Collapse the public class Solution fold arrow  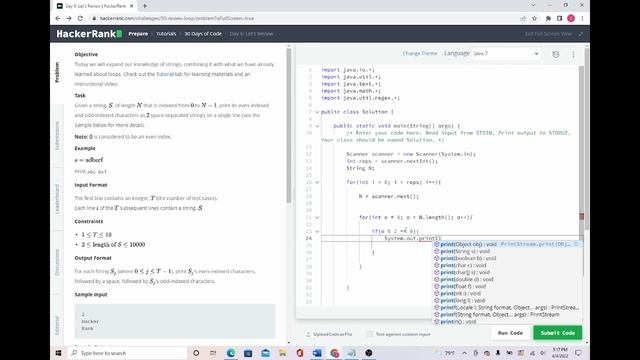coord(317,112)
